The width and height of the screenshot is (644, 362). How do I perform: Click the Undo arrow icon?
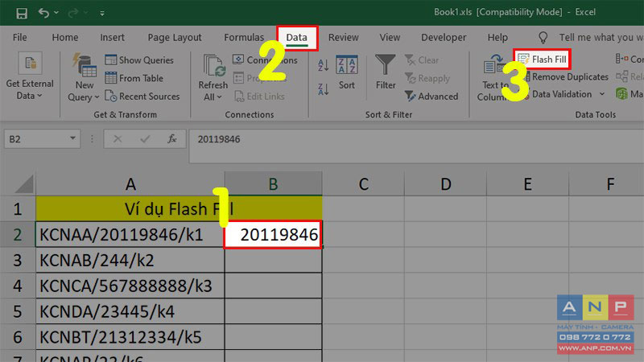tap(43, 13)
